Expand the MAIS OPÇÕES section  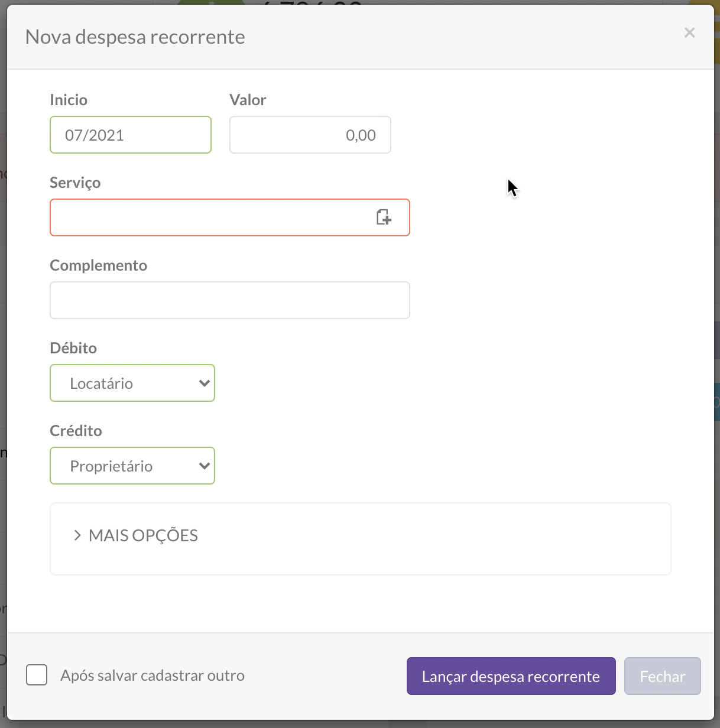pyautogui.click(x=143, y=535)
